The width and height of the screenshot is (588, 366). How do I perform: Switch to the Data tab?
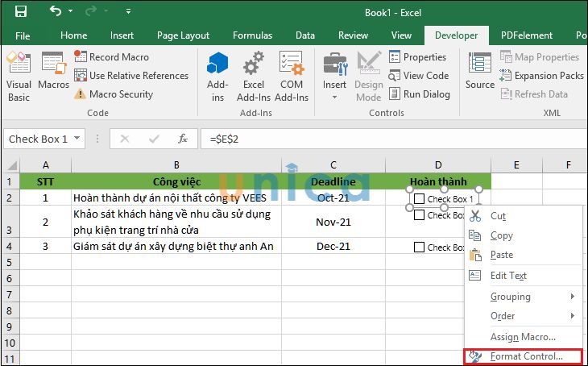(x=305, y=35)
